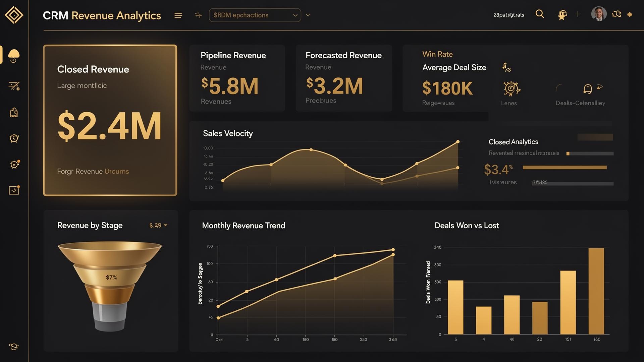Click the Forgr Revenue Dıcums link
644x362 pixels.
point(93,171)
